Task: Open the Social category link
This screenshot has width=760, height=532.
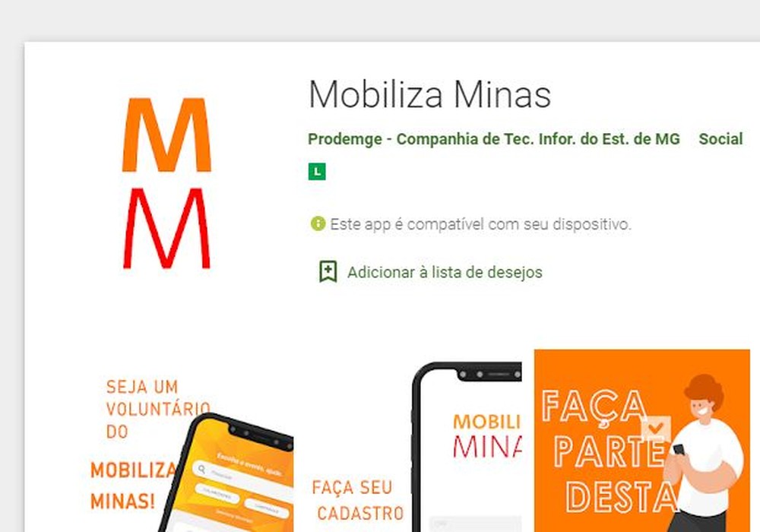Action: click(720, 139)
